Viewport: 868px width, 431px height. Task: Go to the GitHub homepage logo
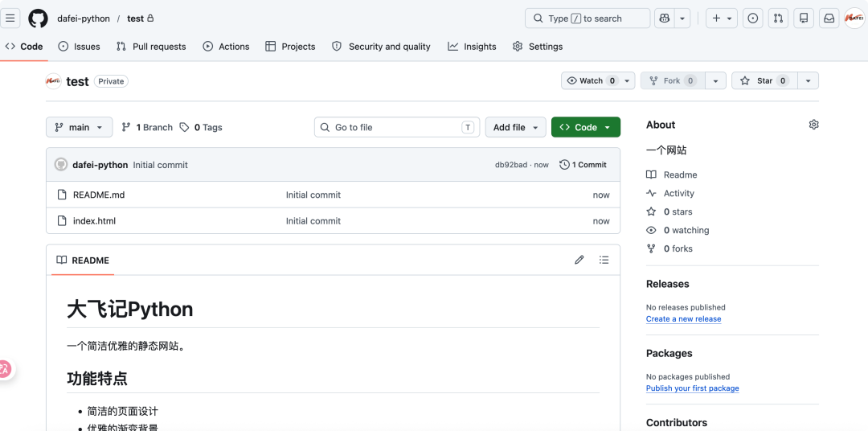[x=39, y=18]
